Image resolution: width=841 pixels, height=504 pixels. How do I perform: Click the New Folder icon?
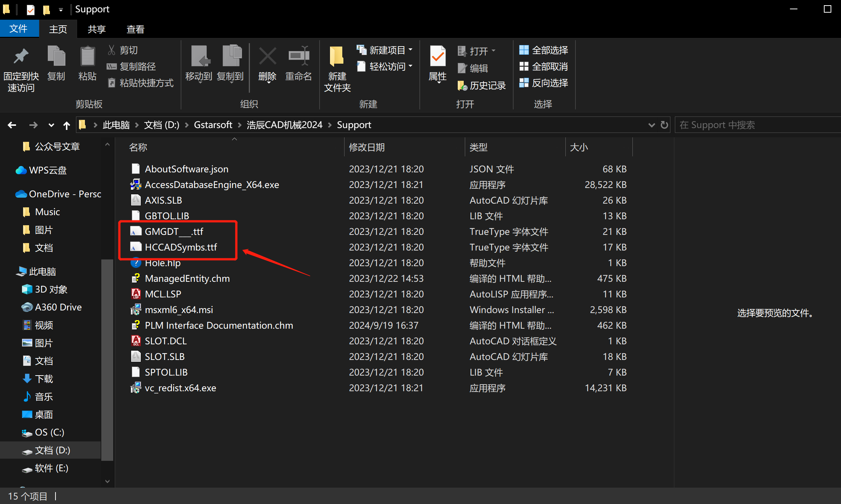pyautogui.click(x=337, y=57)
